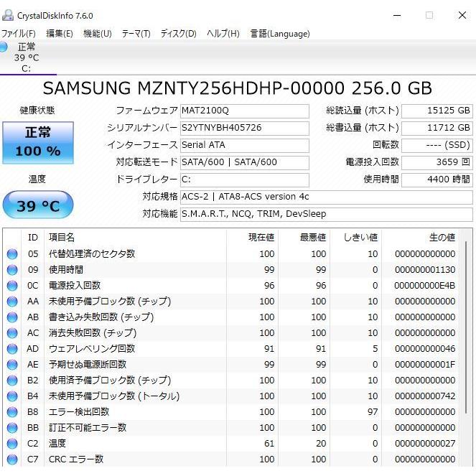
Task: Click the interface field Serial ATA
Action: [245, 145]
